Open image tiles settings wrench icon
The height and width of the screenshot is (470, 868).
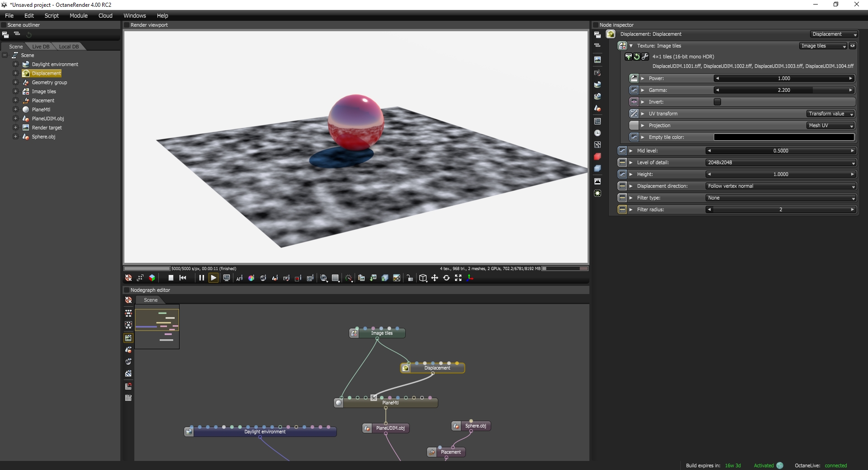645,57
